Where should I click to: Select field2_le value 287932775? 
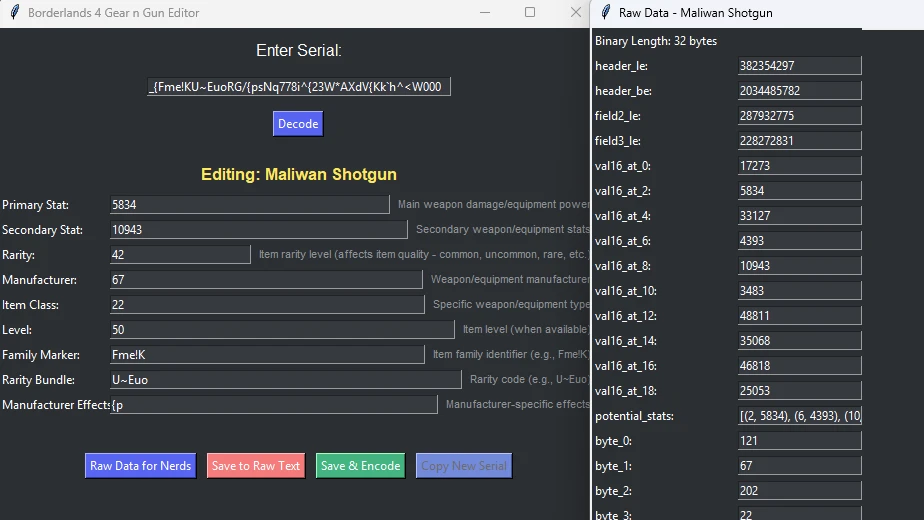(799, 116)
